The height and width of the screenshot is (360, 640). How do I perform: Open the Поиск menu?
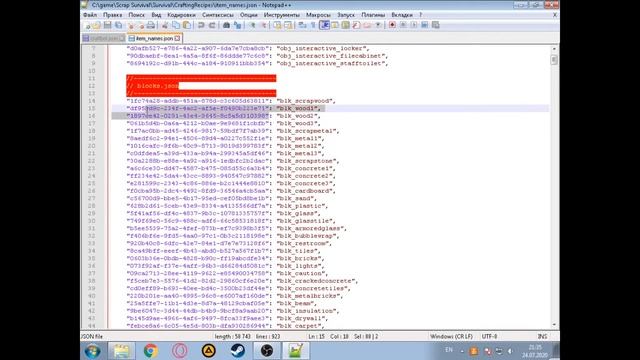(x=136, y=15)
